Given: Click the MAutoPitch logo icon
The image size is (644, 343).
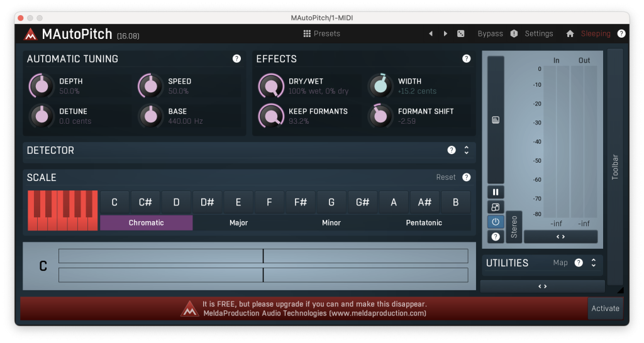Looking at the screenshot, I should tap(31, 34).
